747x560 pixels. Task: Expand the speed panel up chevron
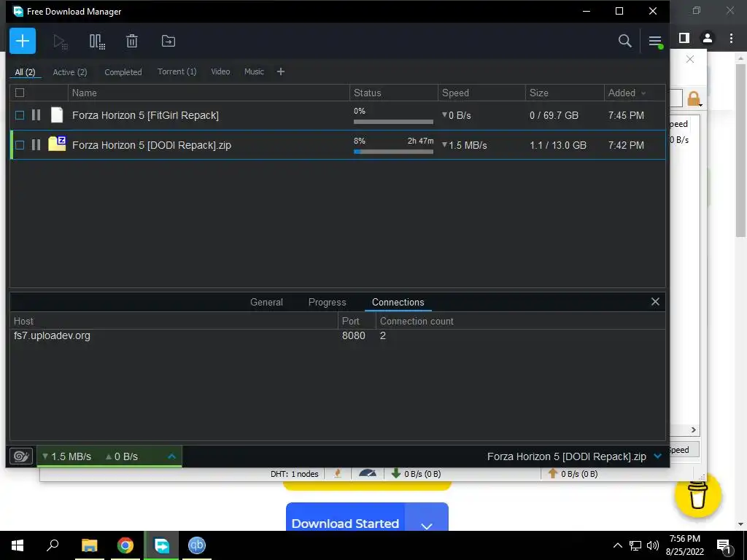[172, 456]
